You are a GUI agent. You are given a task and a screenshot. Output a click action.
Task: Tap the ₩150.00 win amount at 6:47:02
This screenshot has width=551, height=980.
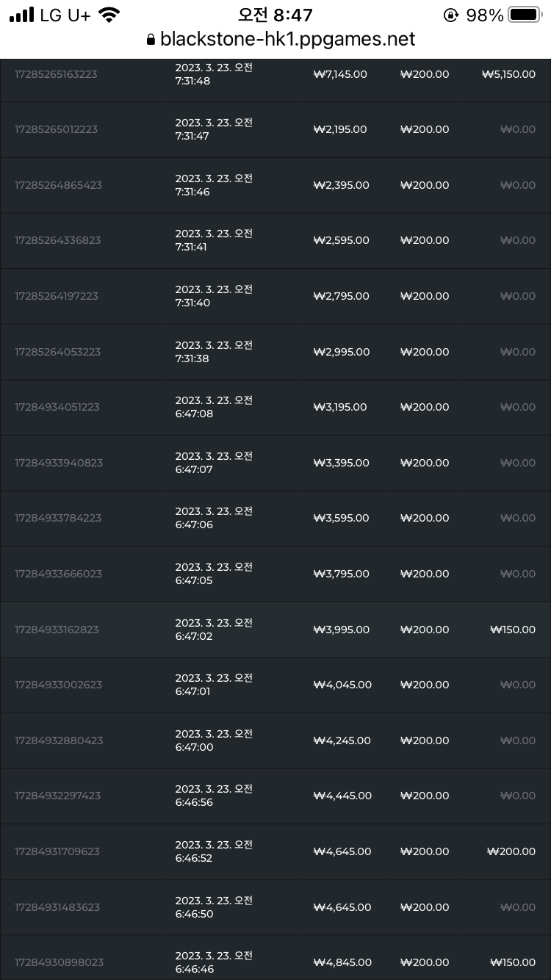tap(513, 630)
